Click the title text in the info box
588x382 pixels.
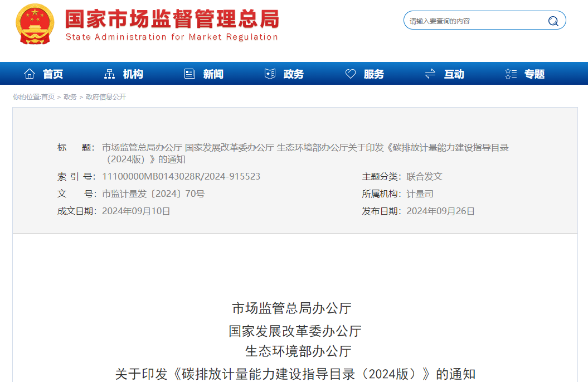305,153
